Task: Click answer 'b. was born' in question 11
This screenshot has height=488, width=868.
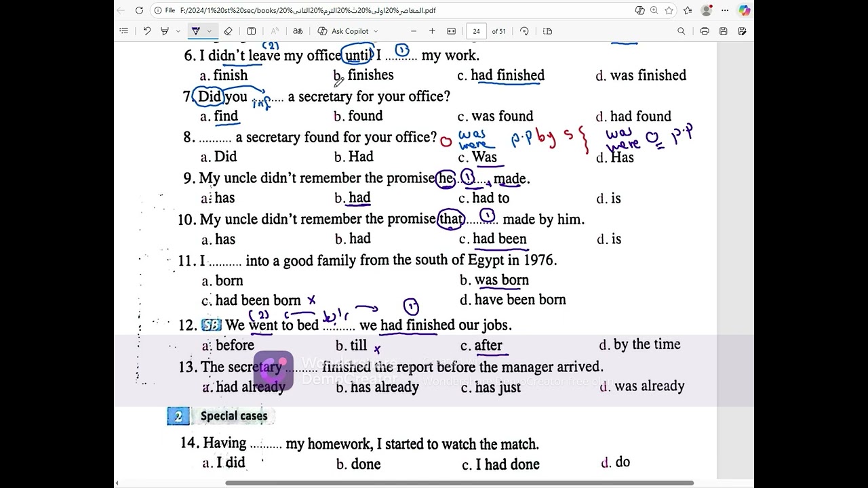Action: click(x=494, y=281)
